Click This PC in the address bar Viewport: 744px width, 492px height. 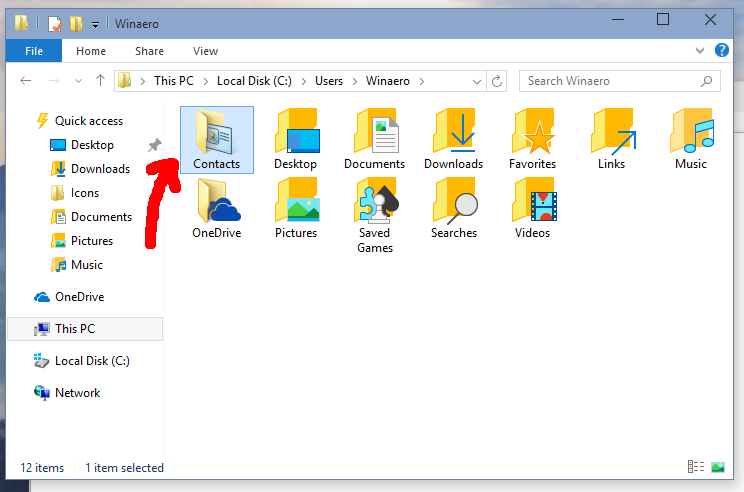pyautogui.click(x=174, y=81)
